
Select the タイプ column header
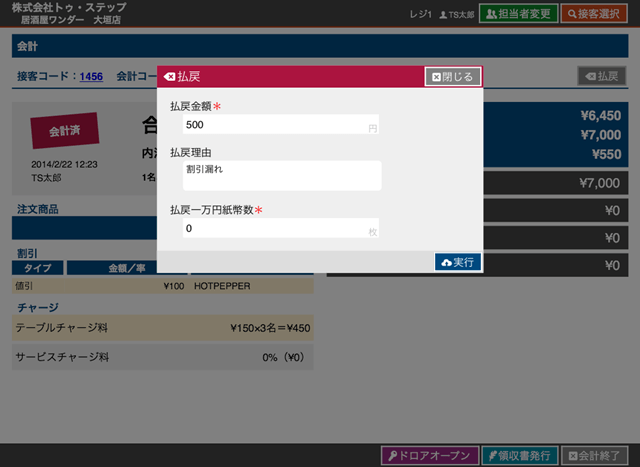[38, 268]
